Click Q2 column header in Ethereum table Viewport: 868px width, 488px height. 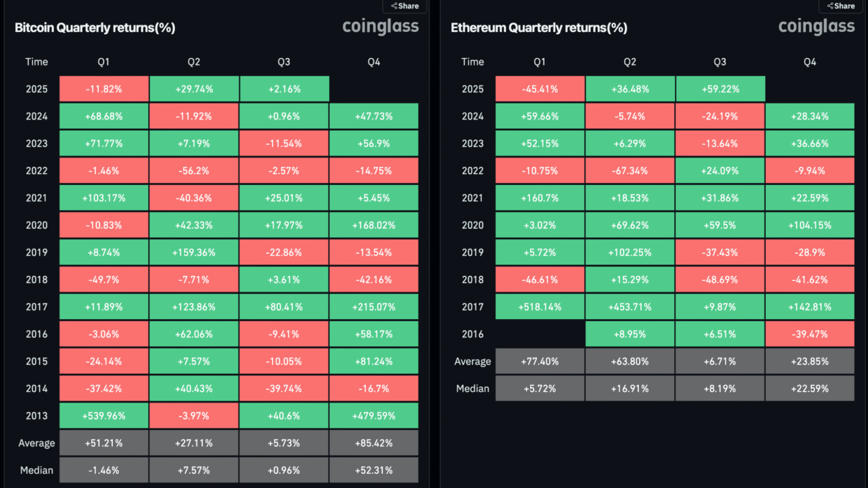tap(630, 62)
